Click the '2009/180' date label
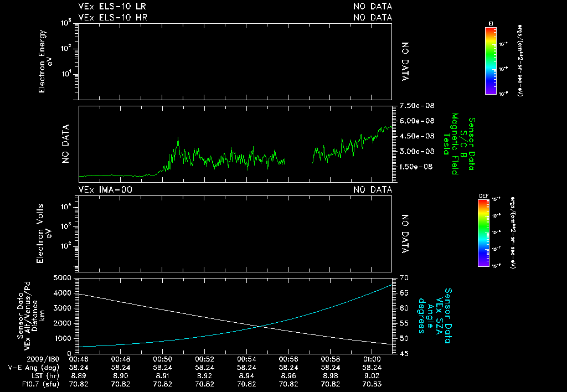567x392 pixels. pos(43,359)
